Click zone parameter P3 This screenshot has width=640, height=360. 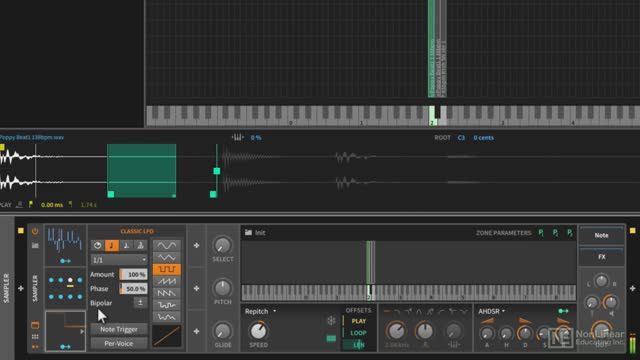[x=569, y=233]
